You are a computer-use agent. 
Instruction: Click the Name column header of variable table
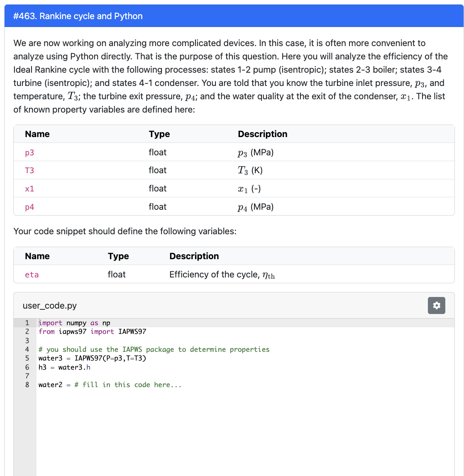37,134
